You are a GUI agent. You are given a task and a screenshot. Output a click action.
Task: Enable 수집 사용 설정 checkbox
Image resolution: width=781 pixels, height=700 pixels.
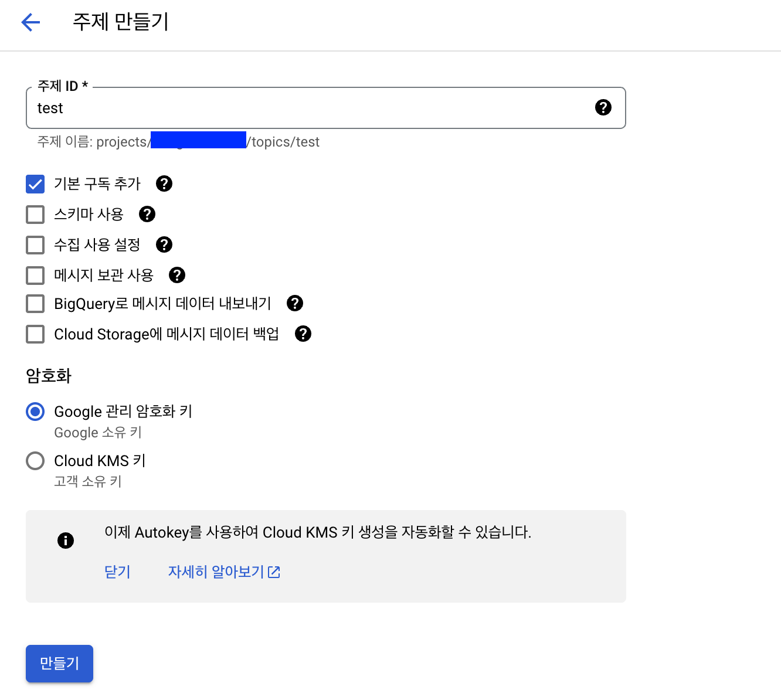click(35, 245)
